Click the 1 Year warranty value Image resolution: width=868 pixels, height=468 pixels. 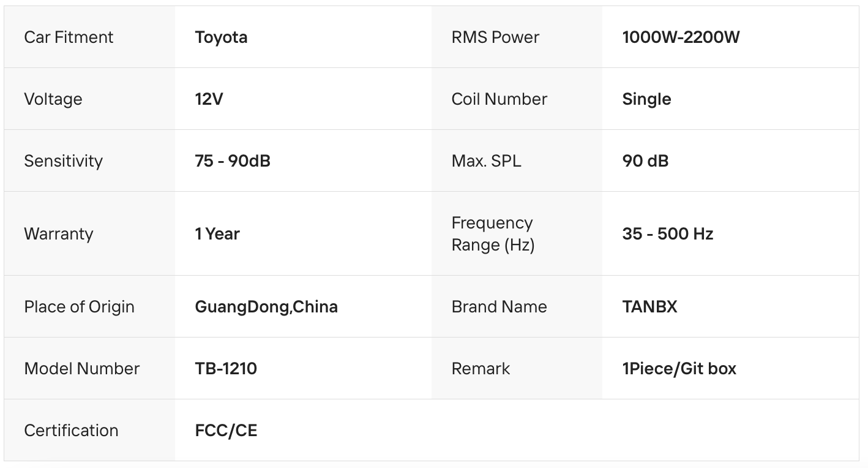pyautogui.click(x=217, y=234)
